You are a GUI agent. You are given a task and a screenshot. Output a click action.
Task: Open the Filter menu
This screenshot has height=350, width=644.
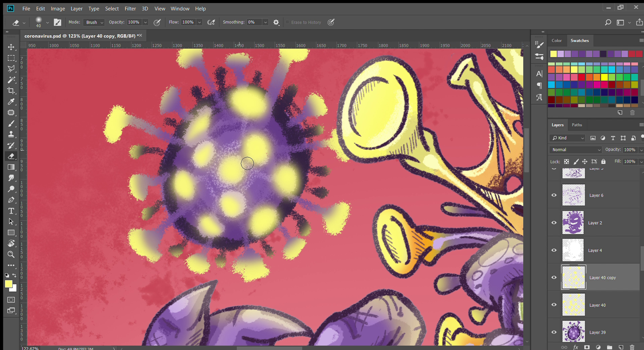(130, 9)
